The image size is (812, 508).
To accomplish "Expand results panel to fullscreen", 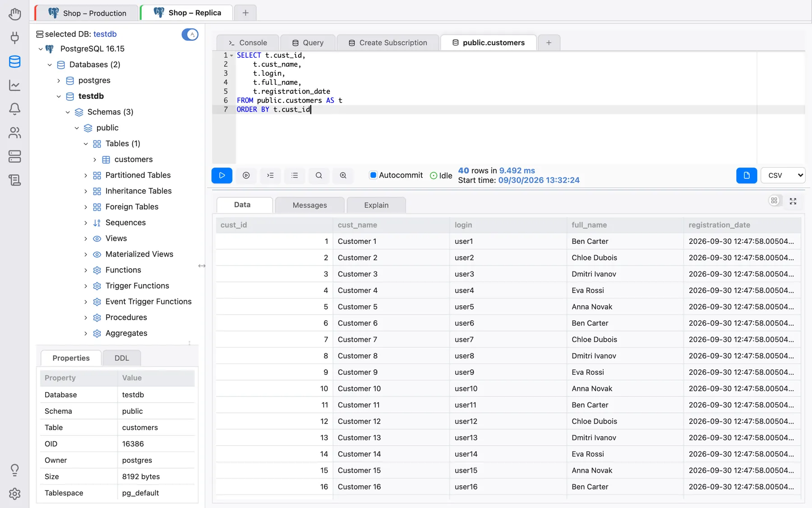I will [x=793, y=201].
